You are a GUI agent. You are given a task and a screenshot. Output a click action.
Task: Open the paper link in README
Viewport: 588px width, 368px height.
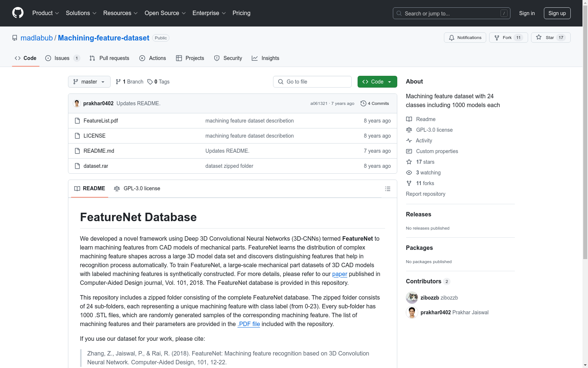coord(340,274)
